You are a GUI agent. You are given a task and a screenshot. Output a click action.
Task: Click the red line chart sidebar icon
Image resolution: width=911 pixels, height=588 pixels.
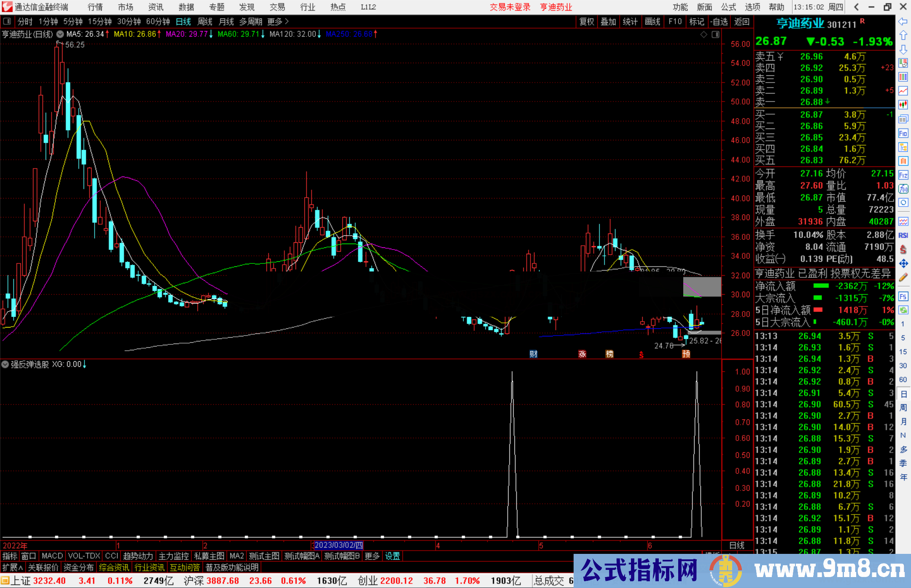(x=903, y=90)
